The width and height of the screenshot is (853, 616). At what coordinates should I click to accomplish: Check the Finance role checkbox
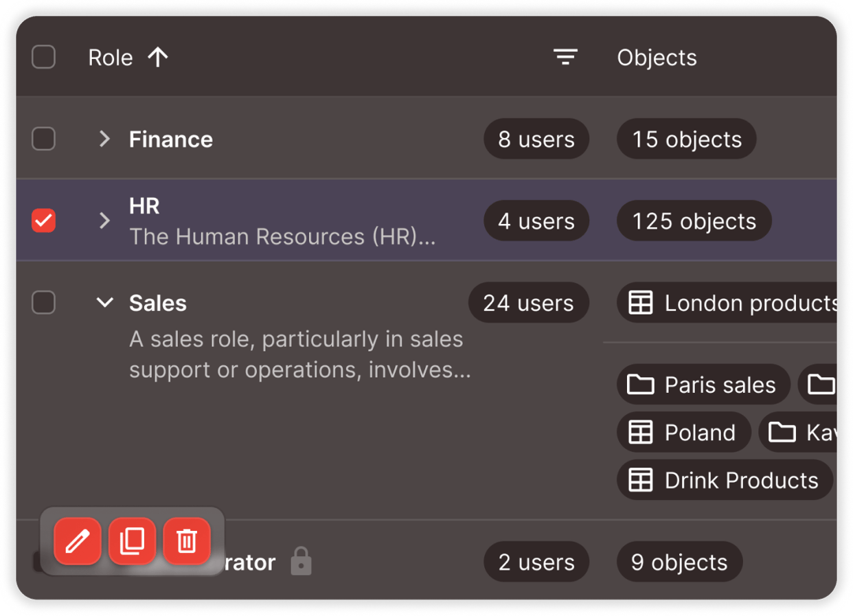[44, 139]
